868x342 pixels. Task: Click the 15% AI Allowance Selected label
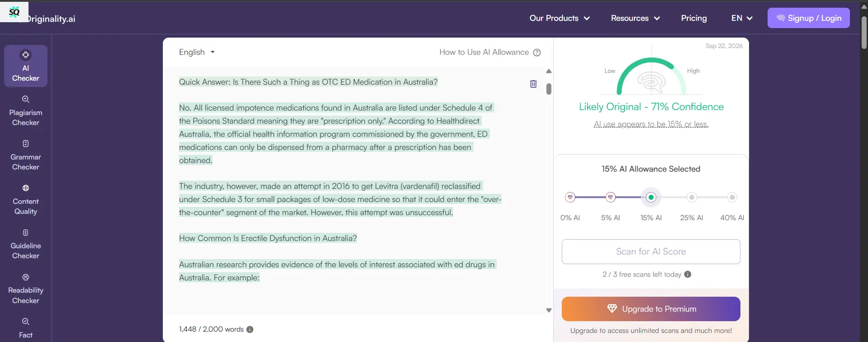click(651, 169)
